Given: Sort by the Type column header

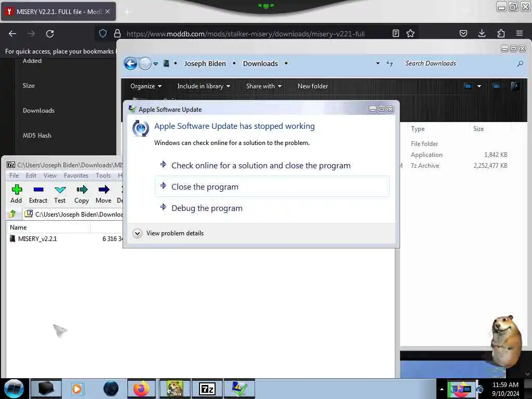Looking at the screenshot, I should (x=418, y=129).
